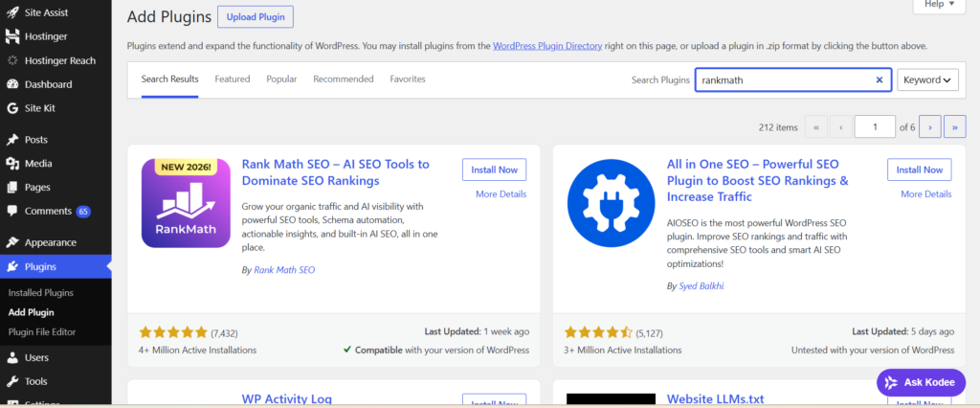View More Details for All in One SEO
Image resolution: width=980 pixels, height=408 pixels.
pos(926,194)
